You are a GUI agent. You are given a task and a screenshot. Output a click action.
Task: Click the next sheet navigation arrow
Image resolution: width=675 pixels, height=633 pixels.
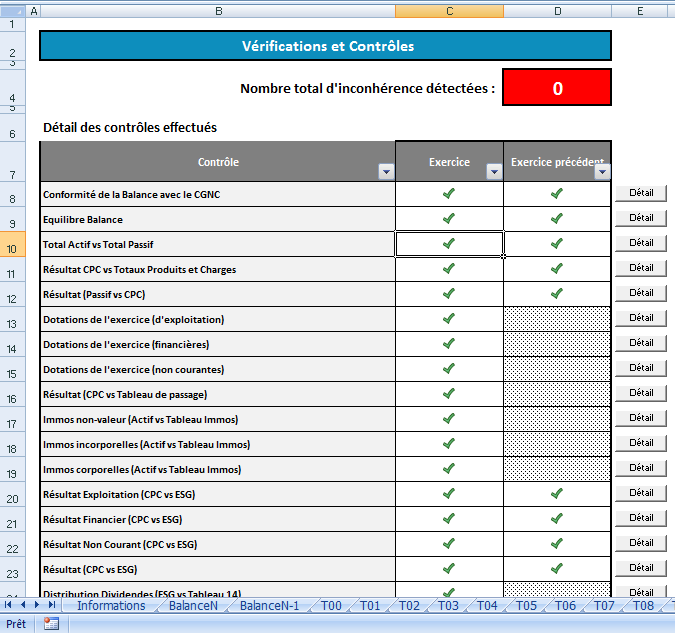37,605
